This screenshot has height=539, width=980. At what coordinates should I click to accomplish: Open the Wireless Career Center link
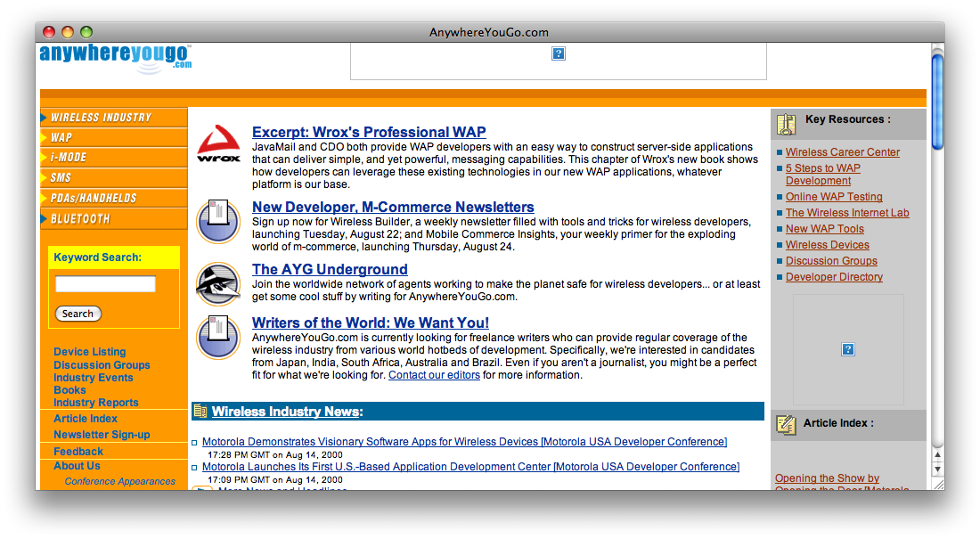[843, 152]
